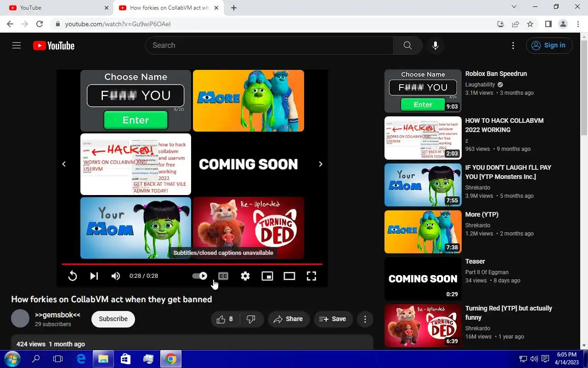Open YouTube settings three-dot menu in header
The width and height of the screenshot is (588, 368).
(x=513, y=46)
